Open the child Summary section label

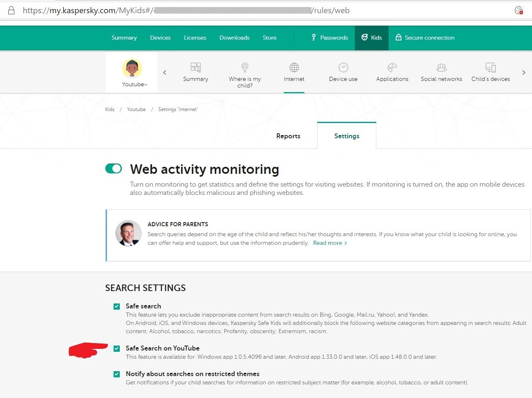point(196,79)
